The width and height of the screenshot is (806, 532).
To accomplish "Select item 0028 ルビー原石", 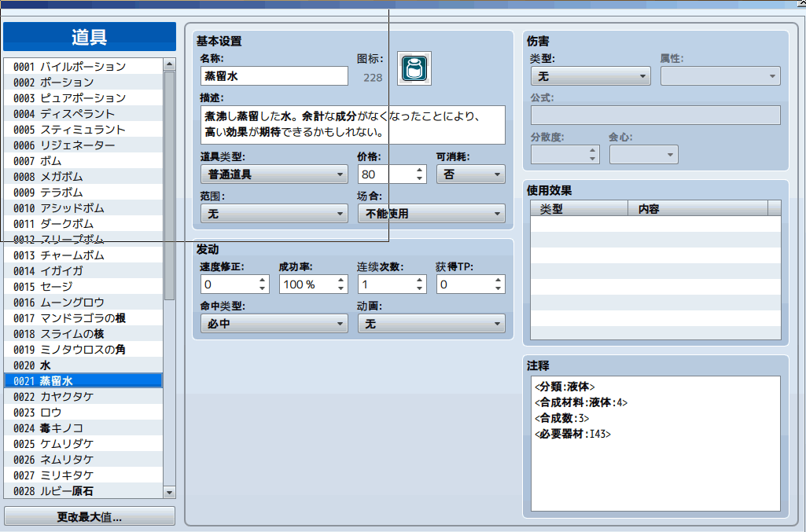I will (83, 491).
